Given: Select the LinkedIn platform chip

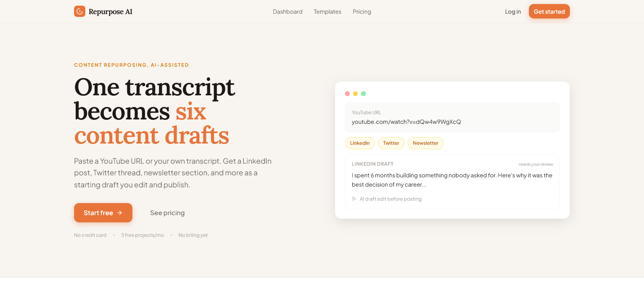Looking at the screenshot, I should click(360, 143).
